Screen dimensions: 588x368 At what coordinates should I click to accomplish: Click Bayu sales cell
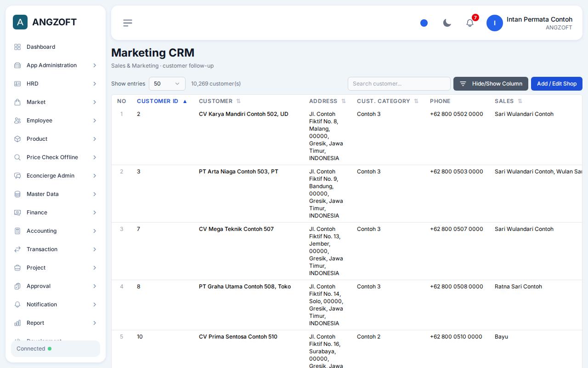click(x=501, y=337)
